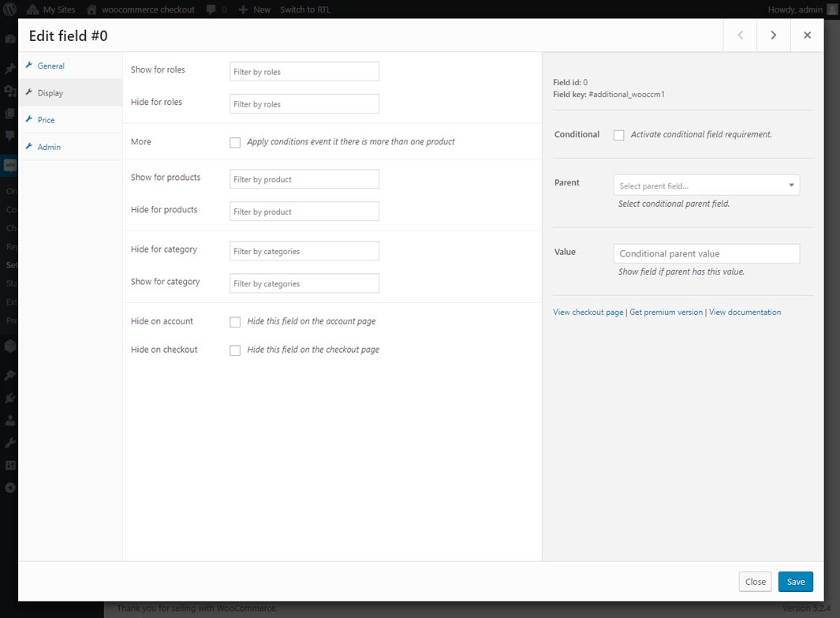Toggle Activate conditional field requirement checkbox
Image resolution: width=840 pixels, height=618 pixels.
619,136
